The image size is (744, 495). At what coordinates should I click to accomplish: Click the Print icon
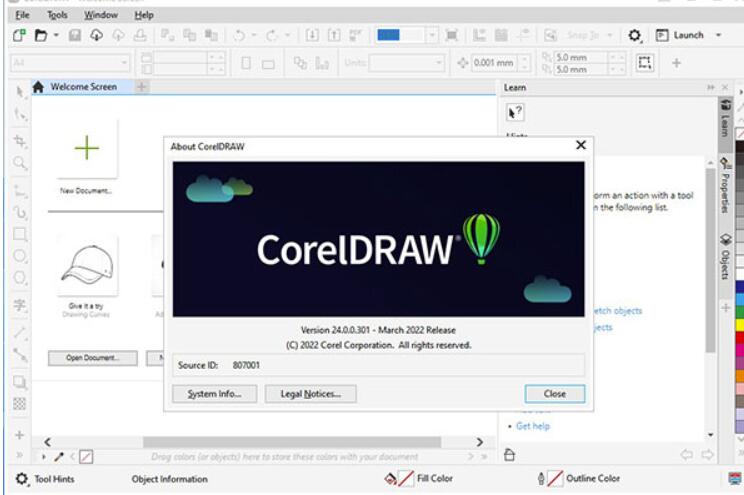pyautogui.click(x=140, y=35)
